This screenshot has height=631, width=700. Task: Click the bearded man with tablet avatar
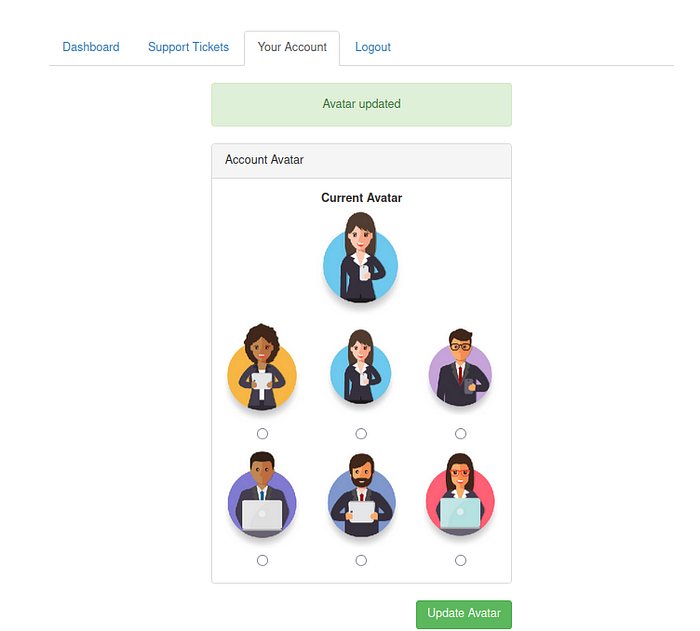(361, 494)
